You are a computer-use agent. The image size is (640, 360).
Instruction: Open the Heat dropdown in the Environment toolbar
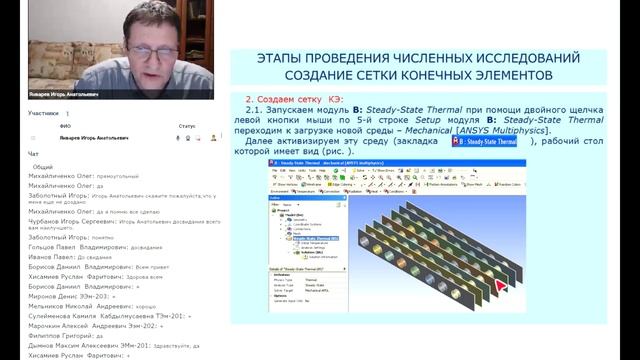pos(373,191)
